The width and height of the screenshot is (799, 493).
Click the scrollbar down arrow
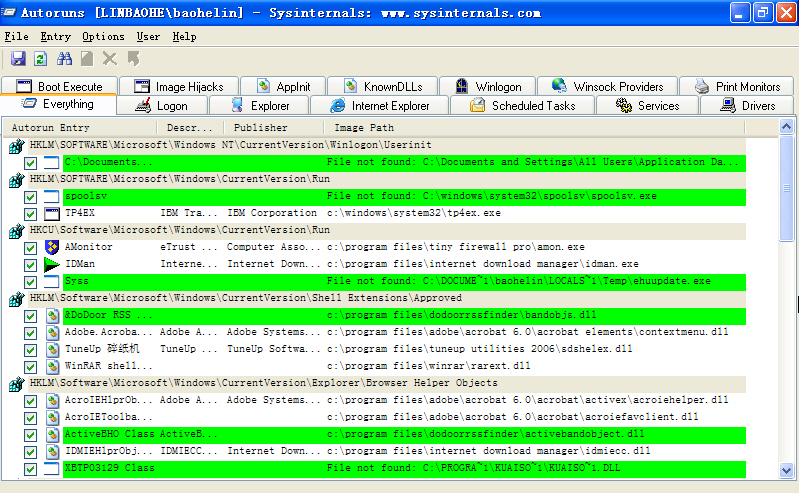786,471
